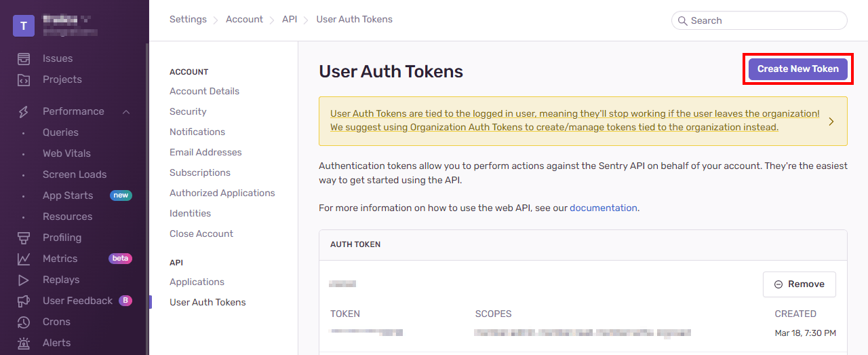Click the organization avatar T
The height and width of the screenshot is (355, 868).
[24, 26]
